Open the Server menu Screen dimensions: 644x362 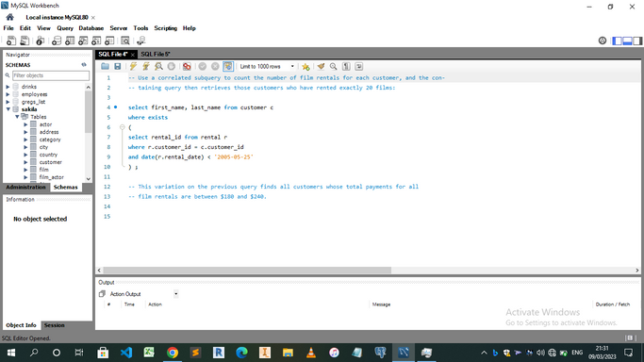(x=118, y=28)
